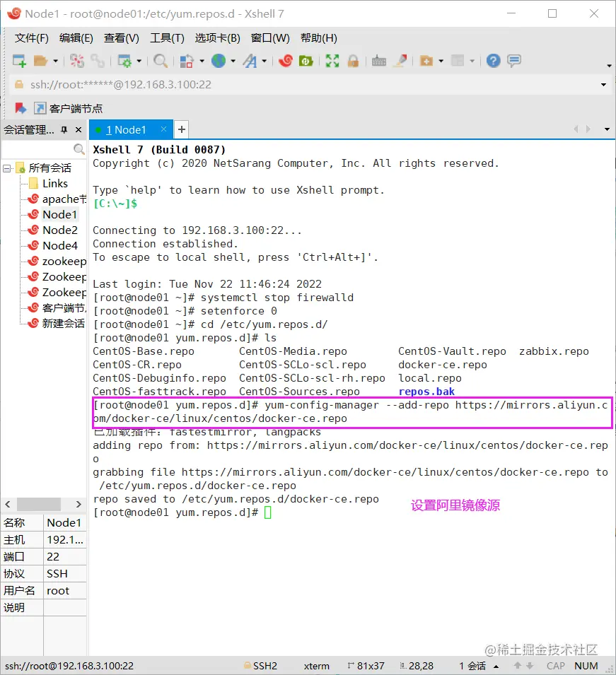Open the dropdown arrow beside the Open folder
Image resolution: width=616 pixels, height=675 pixels.
point(55,61)
